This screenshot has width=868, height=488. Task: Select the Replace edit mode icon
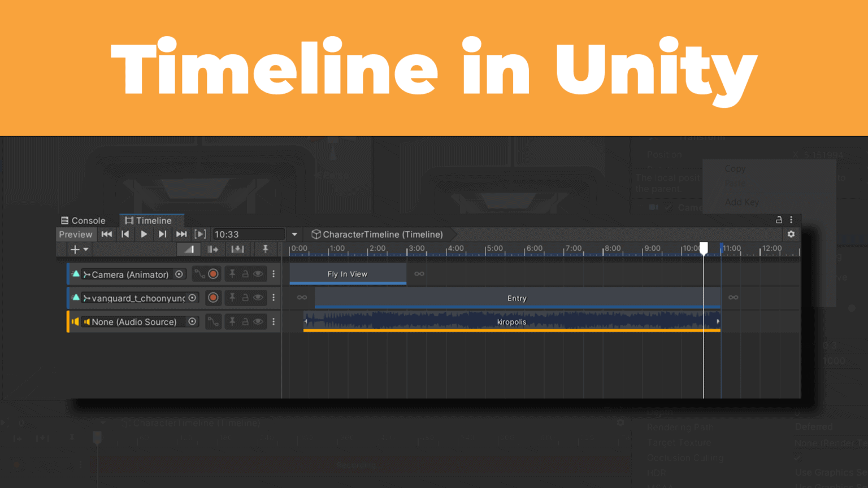[x=238, y=249]
